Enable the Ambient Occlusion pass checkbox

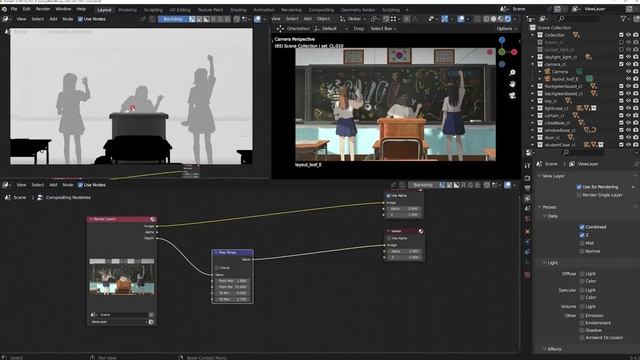click(582, 338)
